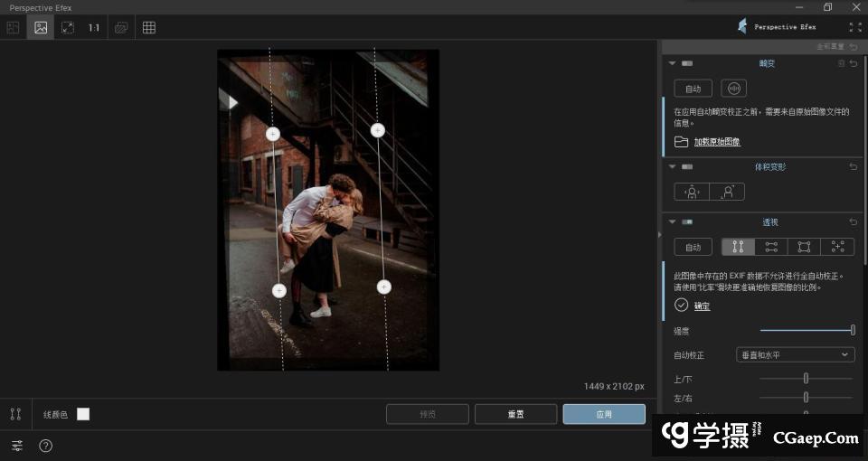
Task: Select the 8-point perspective tool
Action: click(837, 247)
